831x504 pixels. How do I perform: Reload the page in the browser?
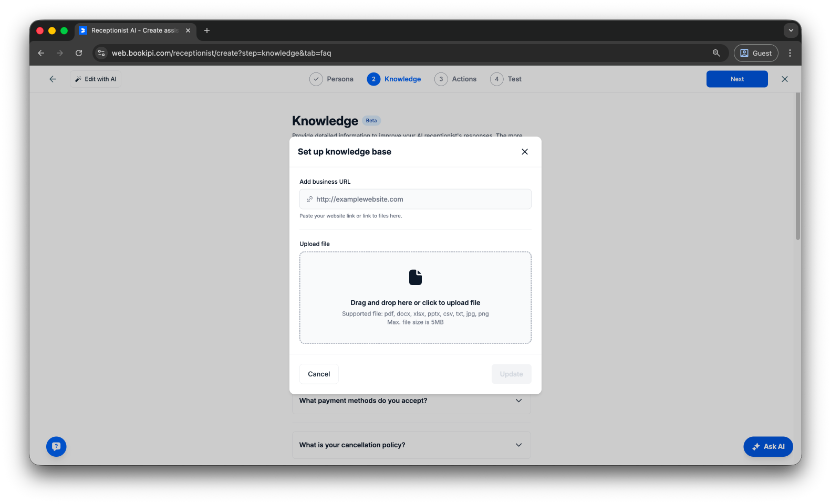(79, 53)
